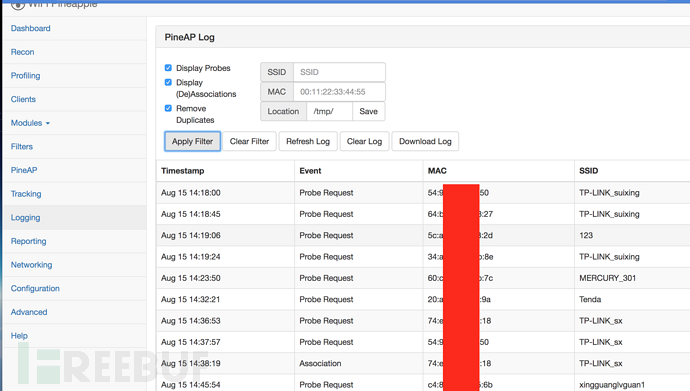Focus the MAC filter input field

[x=339, y=92]
